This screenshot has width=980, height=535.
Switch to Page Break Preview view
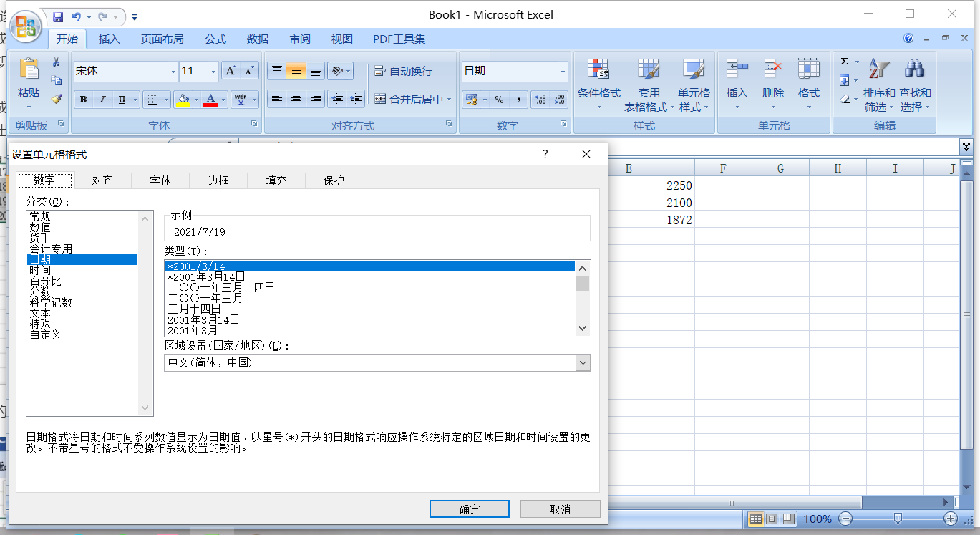tap(788, 519)
